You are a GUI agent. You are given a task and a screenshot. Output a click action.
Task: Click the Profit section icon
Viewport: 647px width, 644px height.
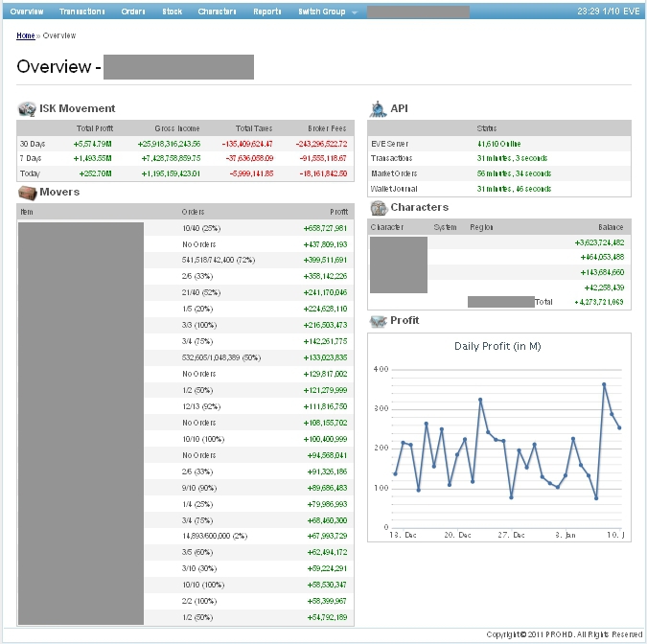[378, 320]
